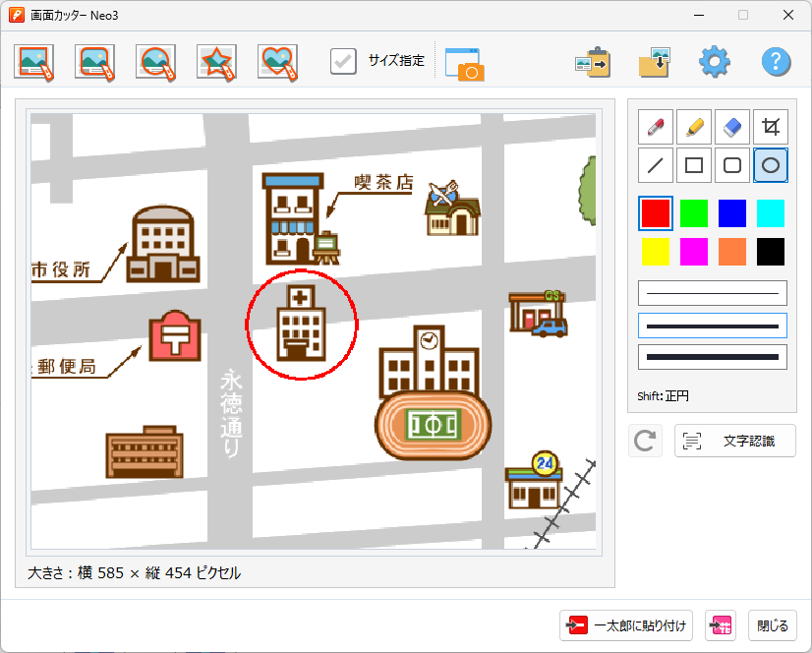Select the crop tool

tap(771, 127)
